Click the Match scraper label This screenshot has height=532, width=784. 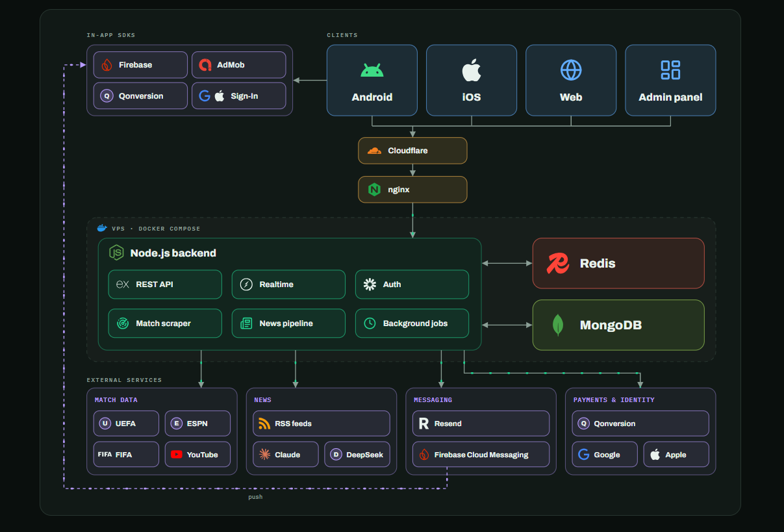click(x=164, y=323)
